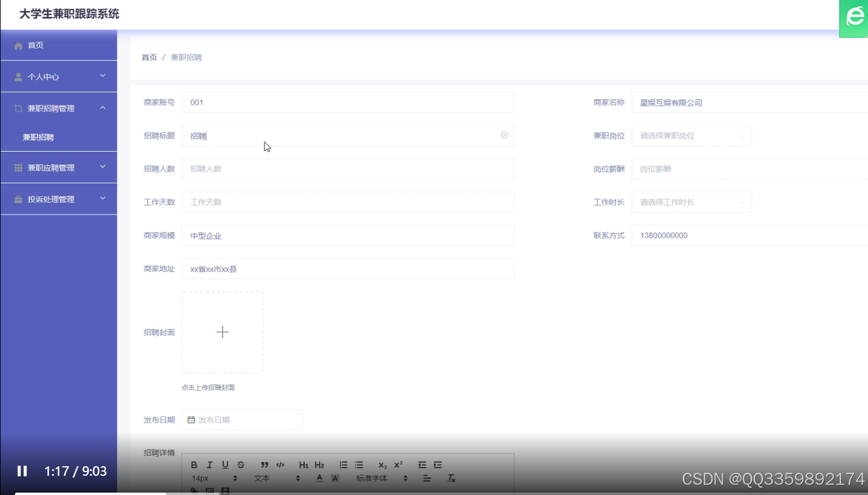Expand the 个人中心 sidebar menu

pyautogui.click(x=59, y=77)
